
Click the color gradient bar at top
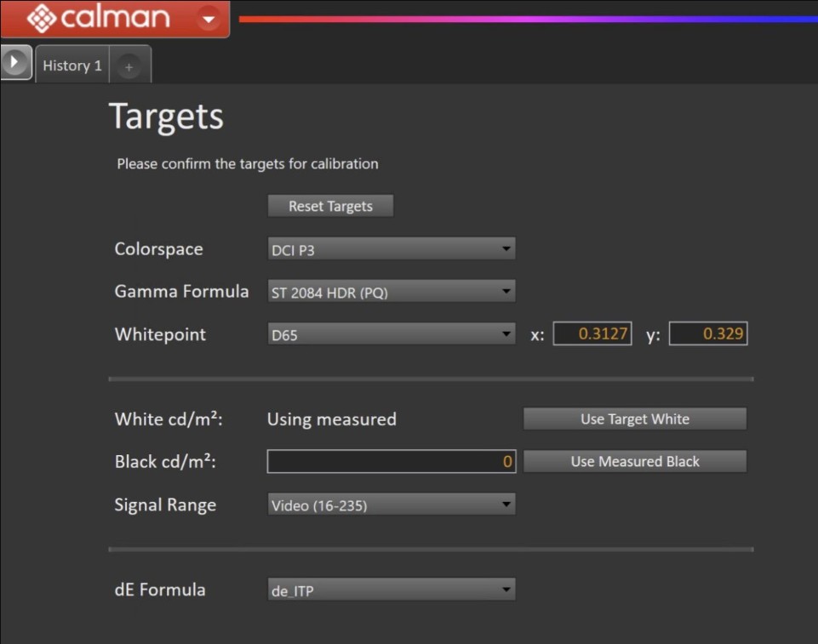(528, 19)
